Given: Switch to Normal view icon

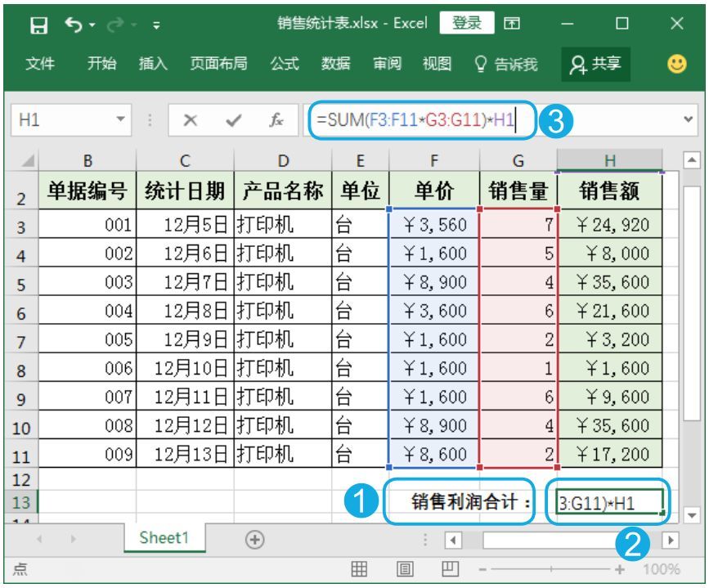Looking at the screenshot, I should (359, 569).
